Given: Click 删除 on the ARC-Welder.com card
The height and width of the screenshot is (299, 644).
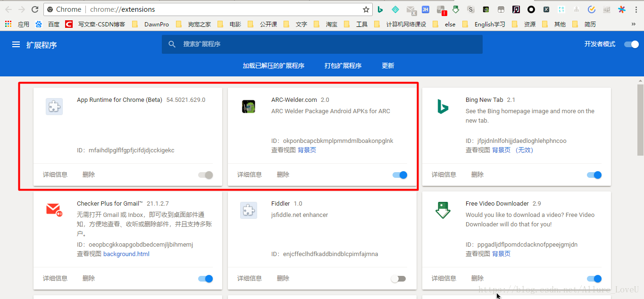Looking at the screenshot, I should click(283, 174).
